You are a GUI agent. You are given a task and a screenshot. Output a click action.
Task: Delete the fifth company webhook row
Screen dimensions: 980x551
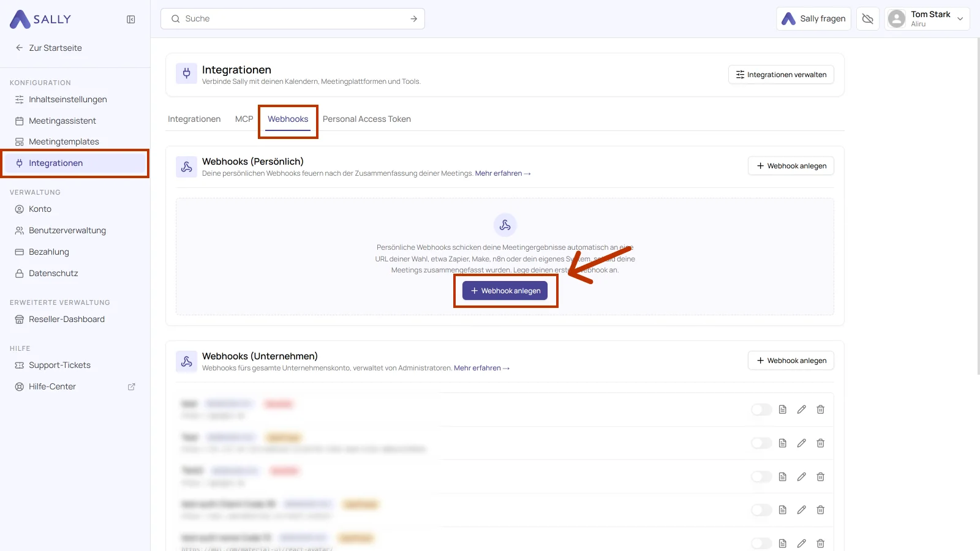tap(821, 544)
